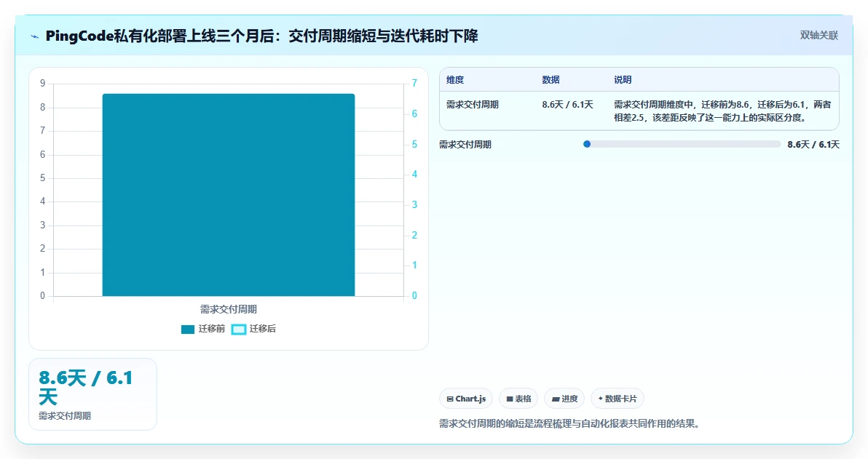Click the teal 迁移前 bar in chart
Viewport: 868px width, 459px height.
click(228, 195)
